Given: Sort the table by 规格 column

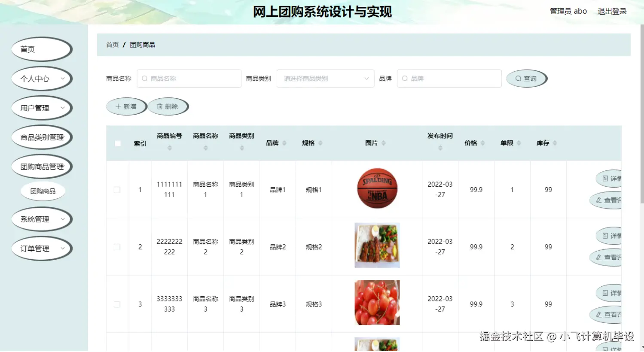Looking at the screenshot, I should (x=320, y=143).
